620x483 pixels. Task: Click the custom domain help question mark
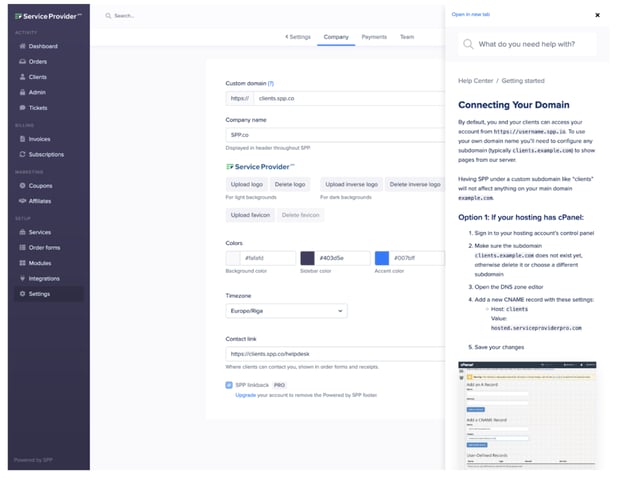271,83
